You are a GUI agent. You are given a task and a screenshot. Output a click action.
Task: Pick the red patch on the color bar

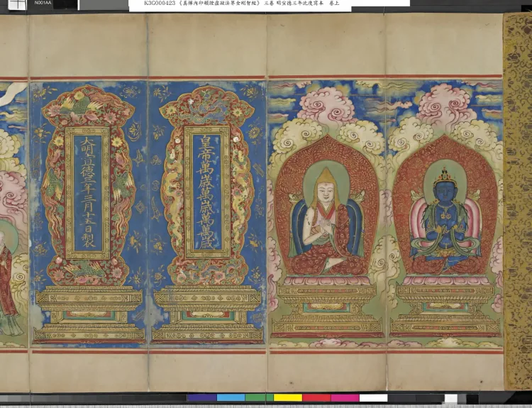[x=316, y=397]
